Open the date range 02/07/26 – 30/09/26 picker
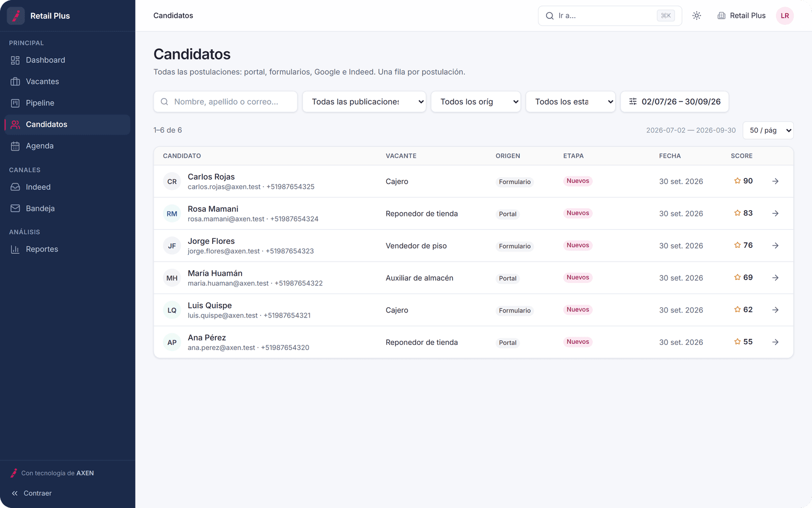Screen dimensions: 812x508 pos(674,102)
